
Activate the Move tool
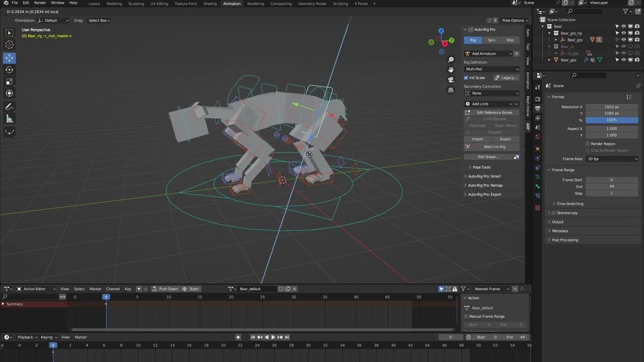[9, 58]
